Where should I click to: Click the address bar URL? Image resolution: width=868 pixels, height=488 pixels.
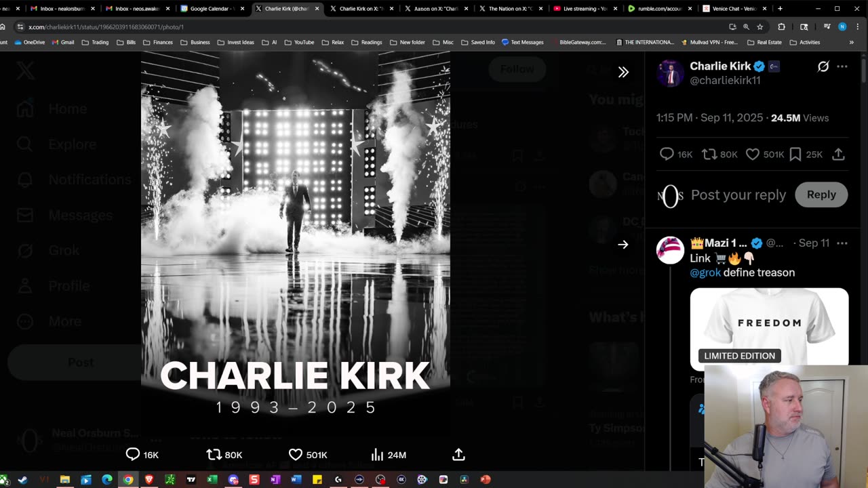coord(106,26)
